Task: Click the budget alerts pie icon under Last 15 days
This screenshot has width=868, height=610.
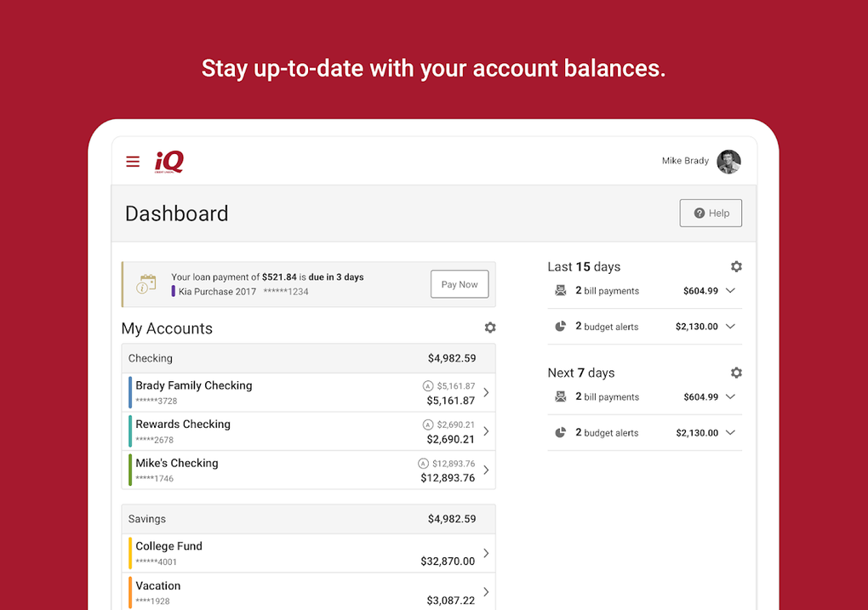Action: click(561, 326)
